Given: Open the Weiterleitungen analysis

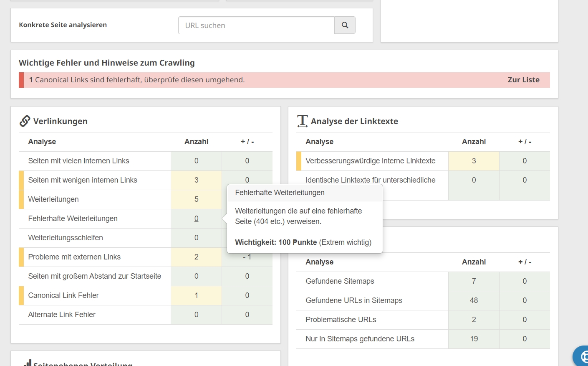Looking at the screenshot, I should 53,199.
